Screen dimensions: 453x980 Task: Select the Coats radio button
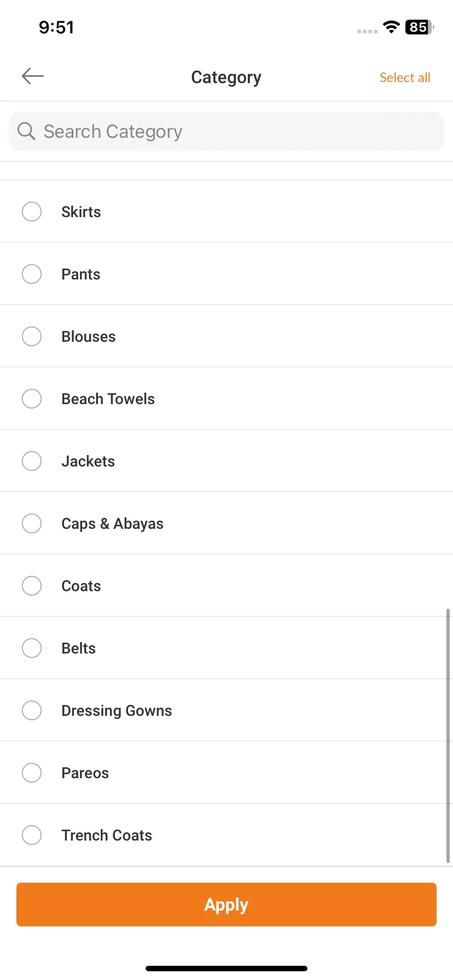click(x=32, y=586)
